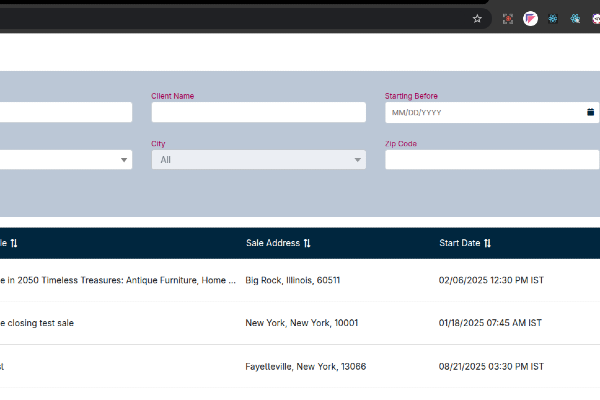Screen dimensions: 600x400
Task: Select the Fayetteville, New York, 13066 row
Action: [305, 367]
